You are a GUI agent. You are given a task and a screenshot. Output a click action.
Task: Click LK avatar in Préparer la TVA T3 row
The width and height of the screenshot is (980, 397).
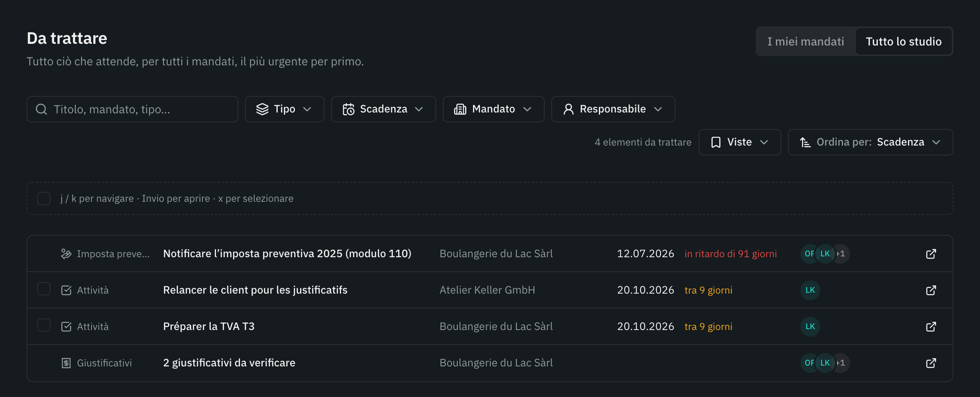pos(810,327)
